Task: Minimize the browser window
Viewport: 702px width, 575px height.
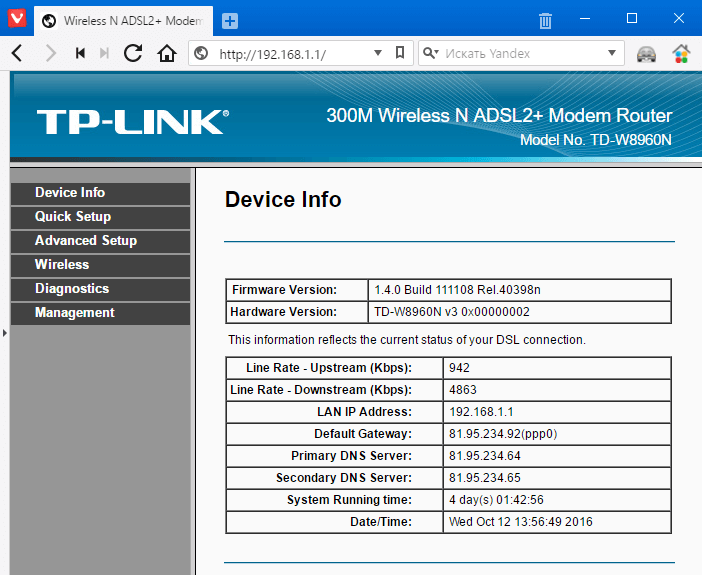Action: 585,18
